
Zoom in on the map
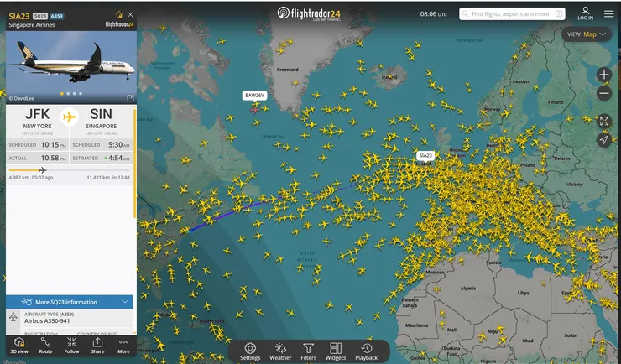pos(604,75)
